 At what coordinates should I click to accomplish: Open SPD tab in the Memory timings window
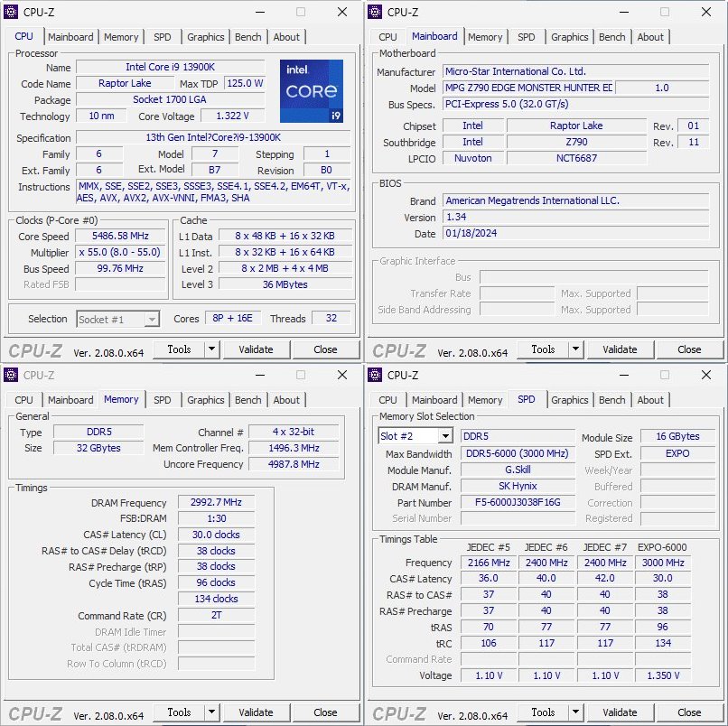pos(162,400)
